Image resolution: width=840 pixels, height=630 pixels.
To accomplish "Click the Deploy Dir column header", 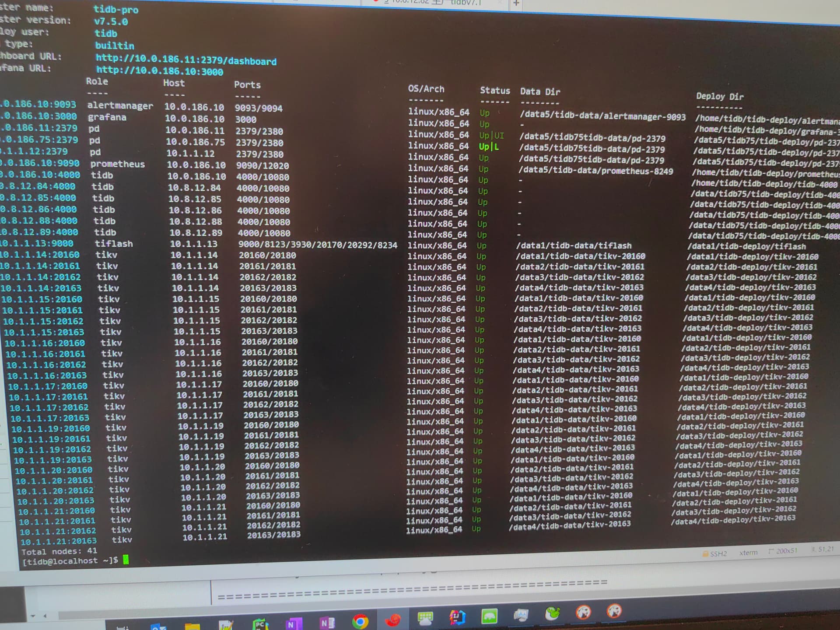I will point(720,96).
